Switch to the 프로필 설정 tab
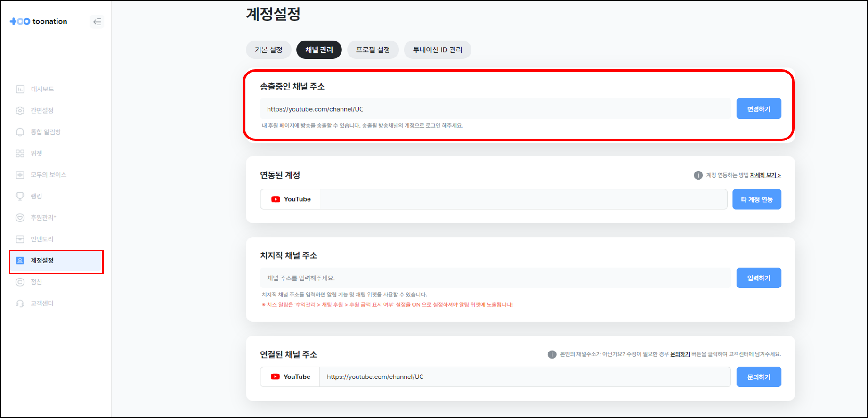868x418 pixels. point(373,50)
